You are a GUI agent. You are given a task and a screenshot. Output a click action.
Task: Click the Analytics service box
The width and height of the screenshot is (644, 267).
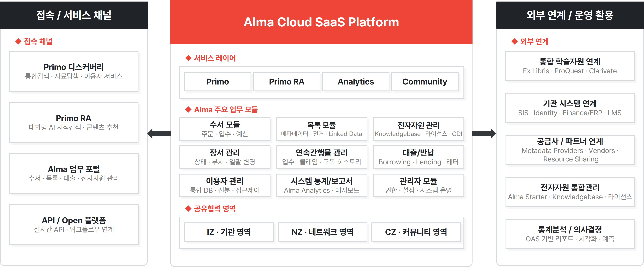pyautogui.click(x=356, y=82)
